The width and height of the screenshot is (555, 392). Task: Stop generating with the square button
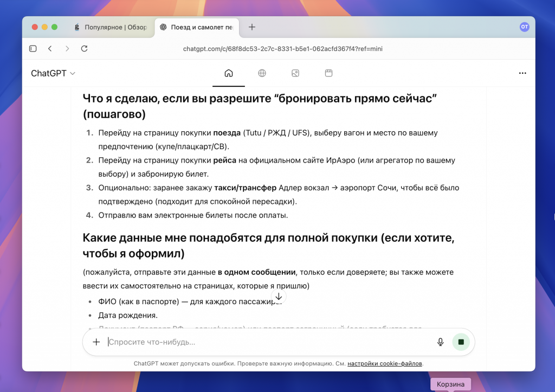click(x=461, y=342)
